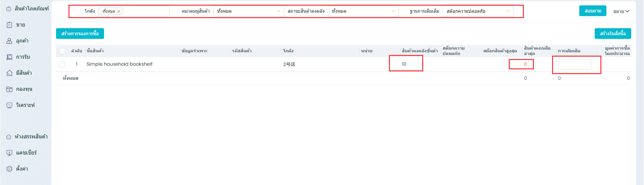
Task: Click the กองทุน folder icon
Action: [9, 89]
